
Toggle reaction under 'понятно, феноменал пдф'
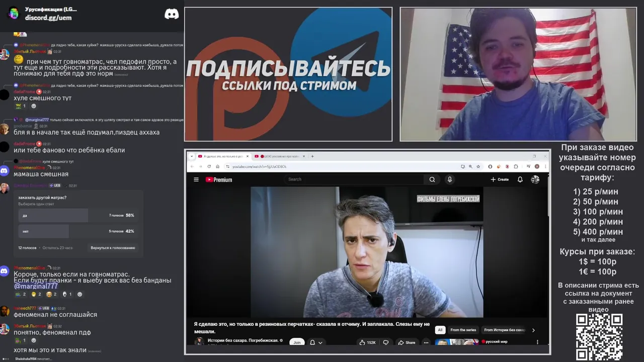point(21,340)
